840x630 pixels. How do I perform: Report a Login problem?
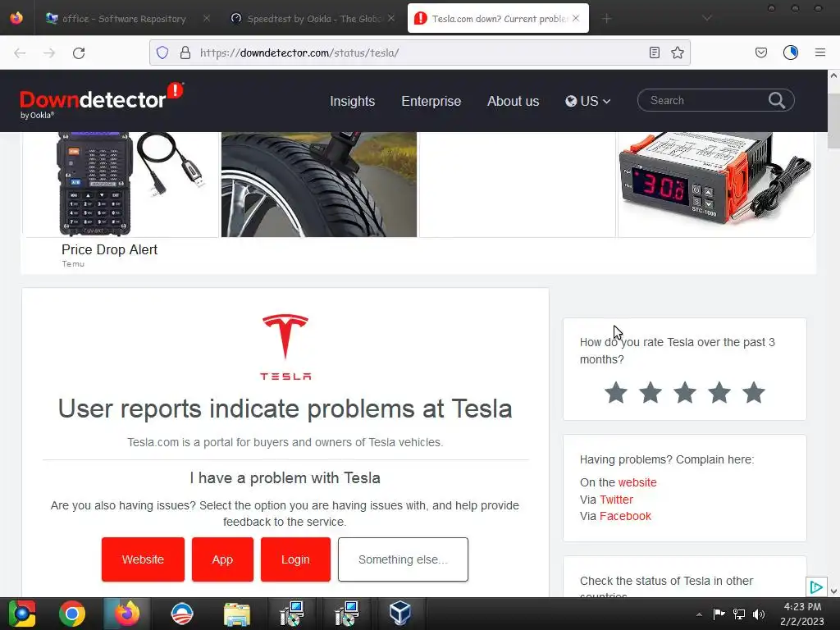[295, 559]
